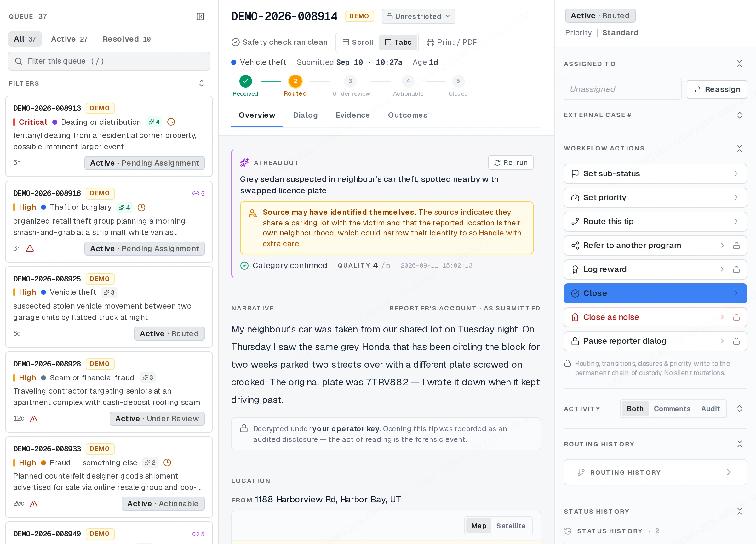Click the blue Close workflow action

coord(655,293)
